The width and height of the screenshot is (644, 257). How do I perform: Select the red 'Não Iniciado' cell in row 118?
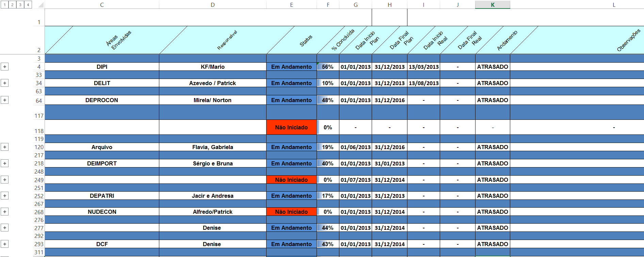(291, 127)
